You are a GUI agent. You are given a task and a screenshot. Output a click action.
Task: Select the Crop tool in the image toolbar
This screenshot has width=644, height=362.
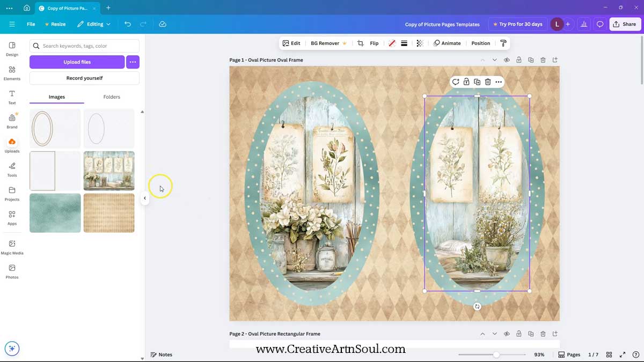(x=360, y=43)
